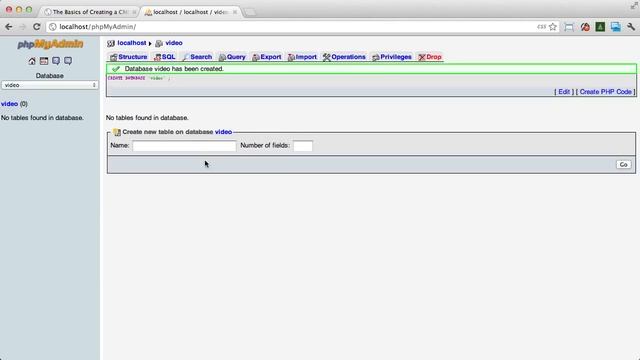Open the Search tab
640x360 pixels.
point(197,57)
